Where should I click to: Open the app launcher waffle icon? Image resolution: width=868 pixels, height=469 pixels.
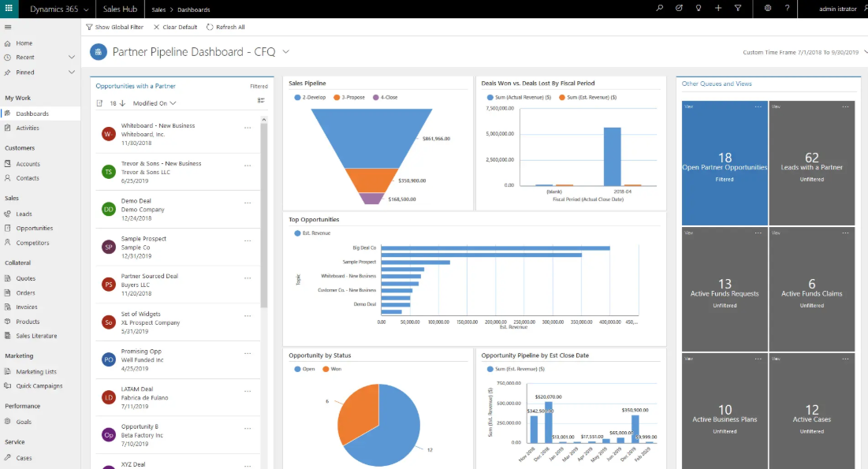pos(9,9)
